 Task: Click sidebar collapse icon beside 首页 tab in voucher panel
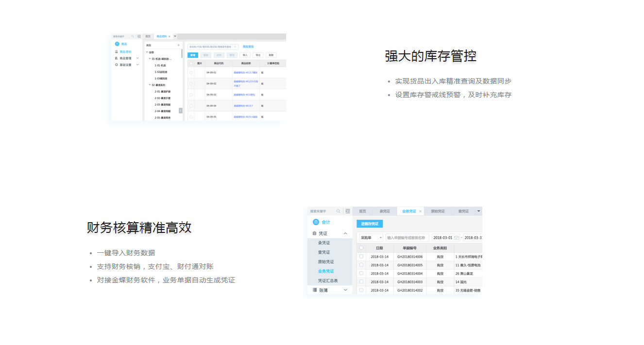(348, 212)
